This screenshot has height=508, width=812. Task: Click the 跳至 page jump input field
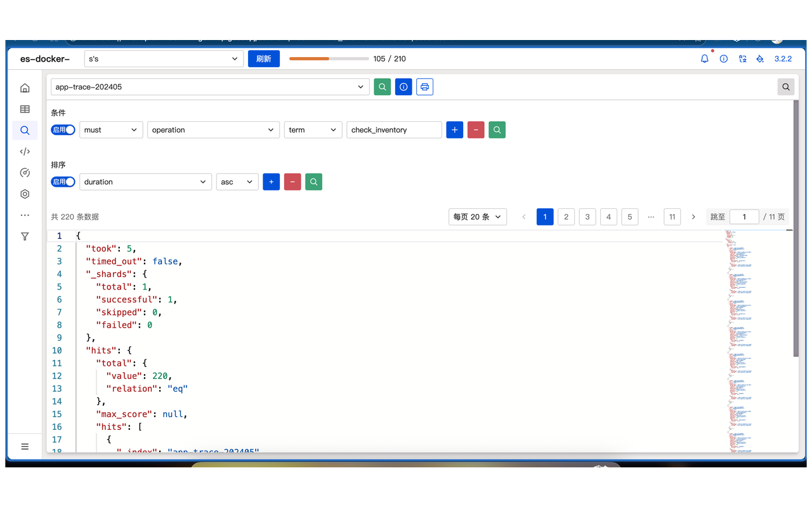[744, 217]
